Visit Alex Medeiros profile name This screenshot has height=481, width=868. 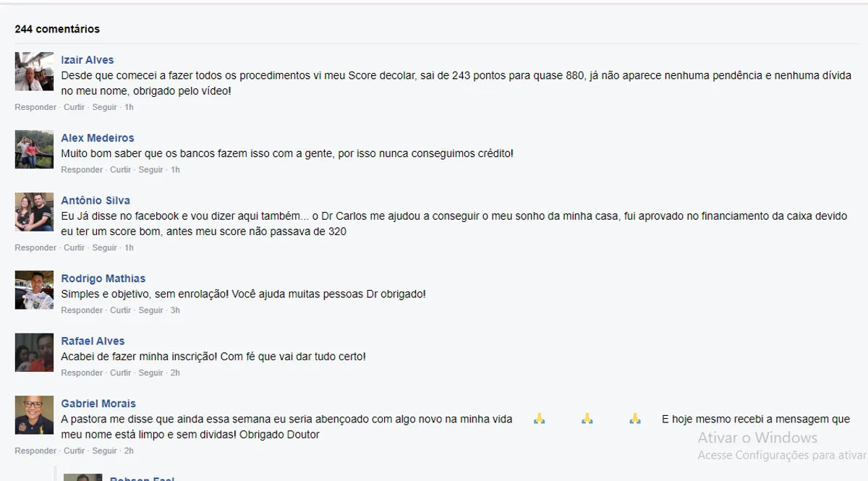click(x=98, y=138)
